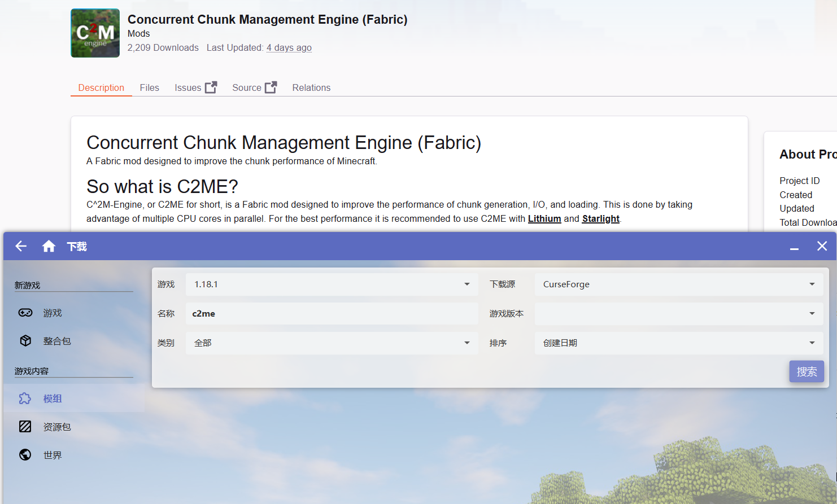Click the external link icon beside Source

point(271,87)
